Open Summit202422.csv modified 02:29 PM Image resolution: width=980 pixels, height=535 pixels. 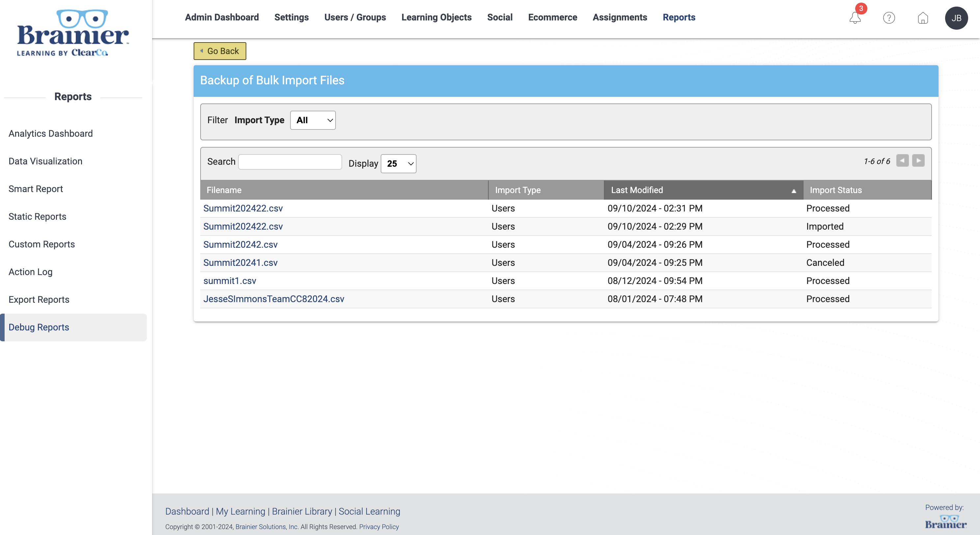(243, 226)
